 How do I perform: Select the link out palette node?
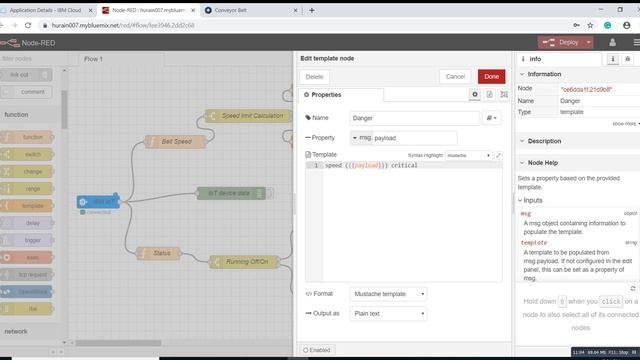click(x=25, y=75)
